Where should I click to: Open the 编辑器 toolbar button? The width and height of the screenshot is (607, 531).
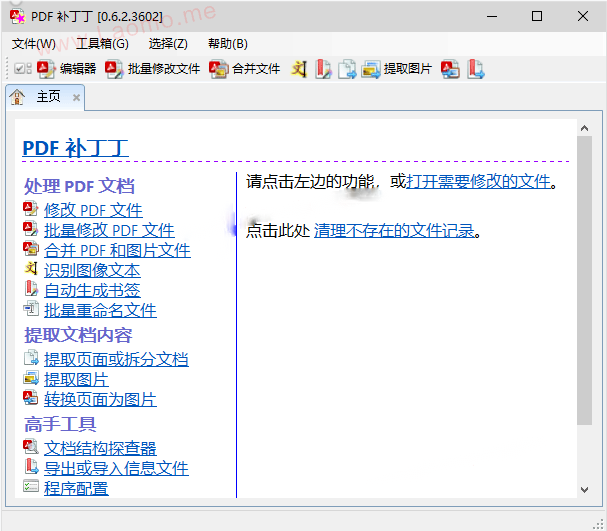(67, 69)
